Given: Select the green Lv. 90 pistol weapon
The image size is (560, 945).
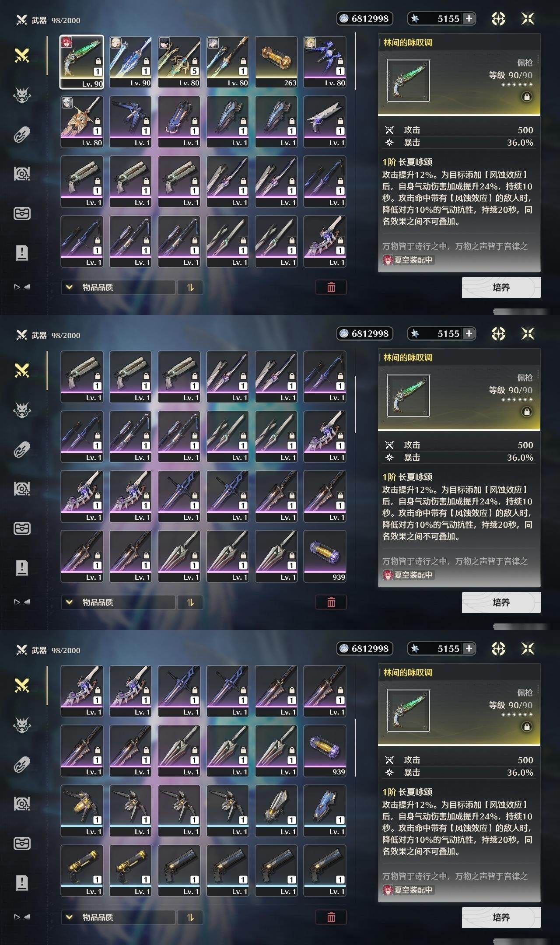Looking at the screenshot, I should 82,62.
